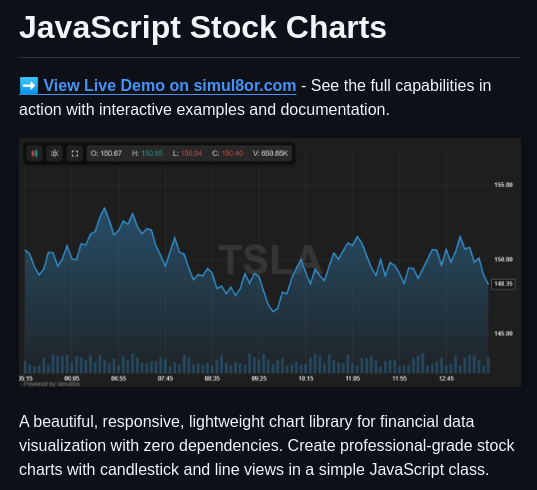Click the 06:55 time axis label
Screen dimensions: 537x490
click(x=118, y=378)
